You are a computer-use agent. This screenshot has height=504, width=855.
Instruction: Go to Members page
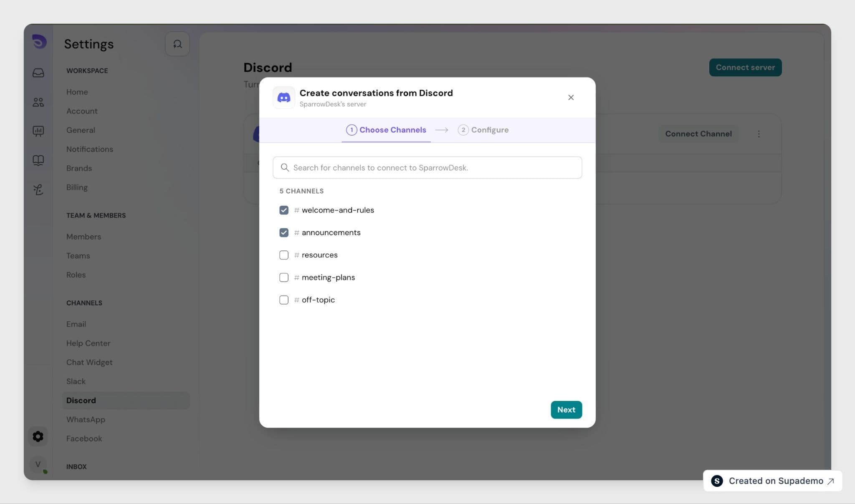tap(83, 237)
